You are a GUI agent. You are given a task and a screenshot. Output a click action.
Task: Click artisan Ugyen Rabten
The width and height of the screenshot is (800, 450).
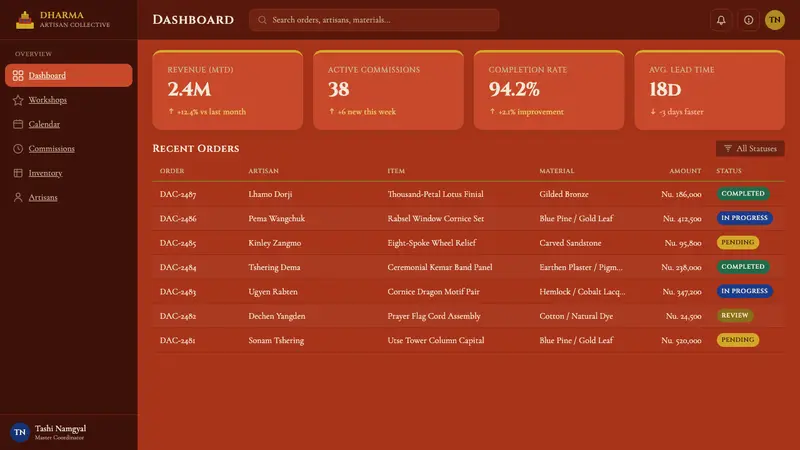click(x=272, y=292)
